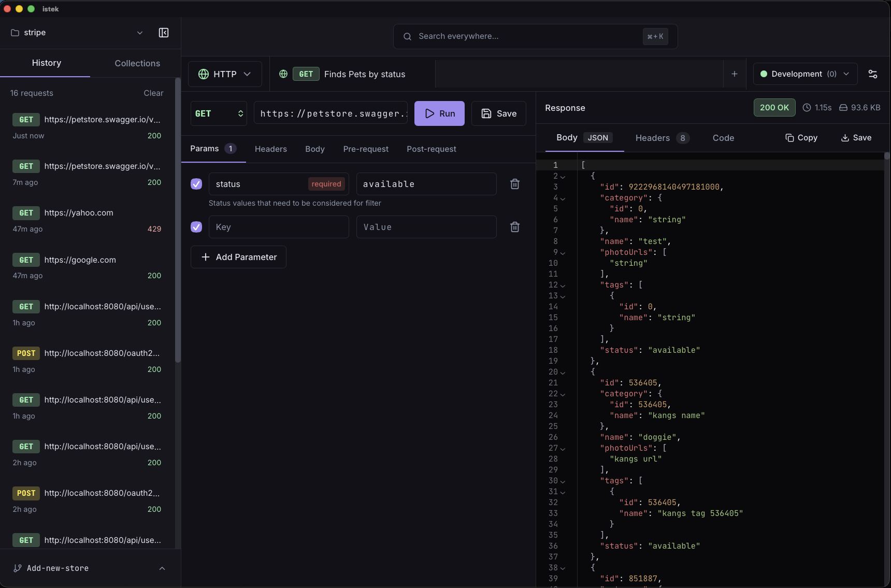Collapse the Add-new-store section

click(x=162, y=568)
